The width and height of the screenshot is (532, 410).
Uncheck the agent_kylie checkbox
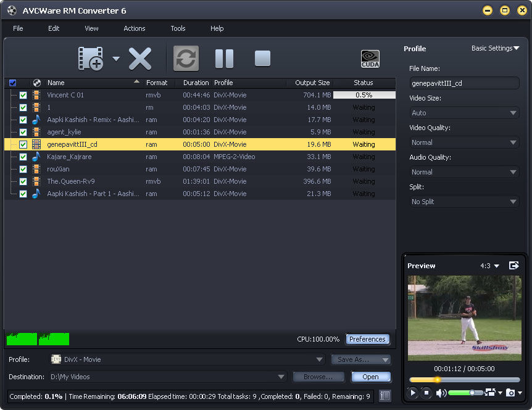23,132
